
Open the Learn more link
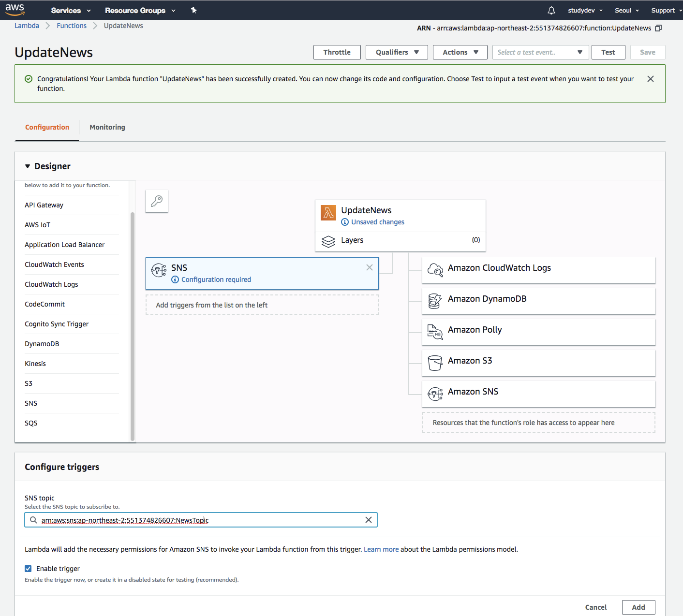[381, 549]
